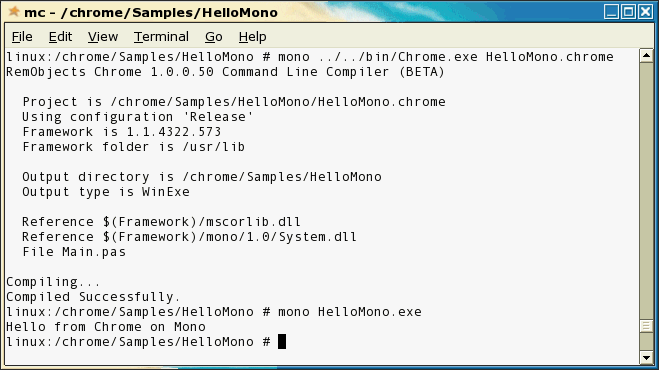Close the mc terminal window

[x=645, y=11]
